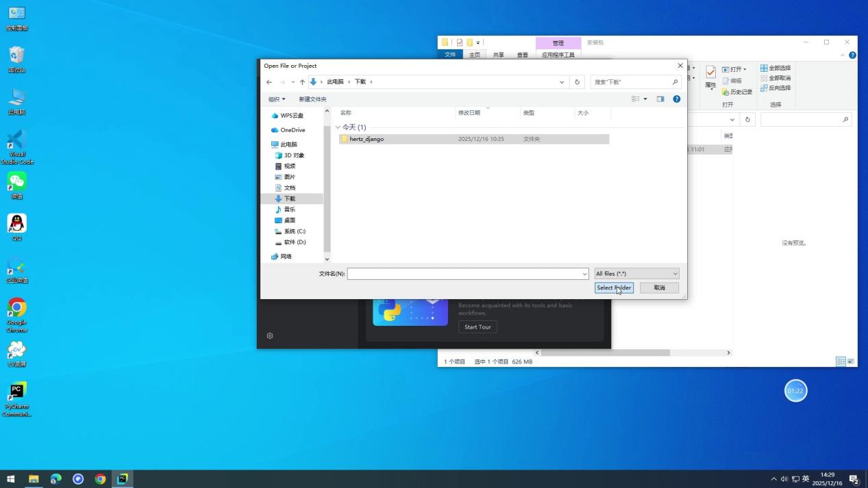
Task: Open the change view dropdown arrow
Action: coord(645,99)
